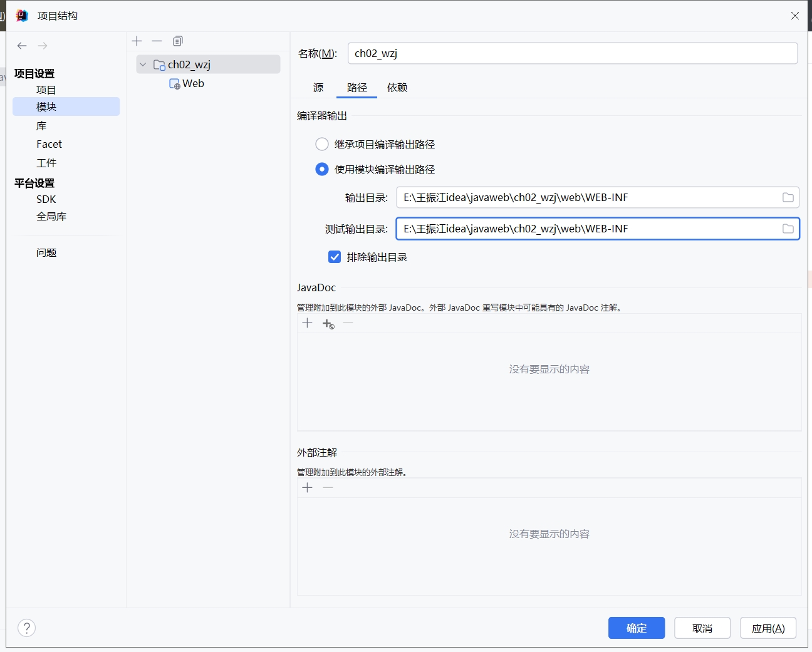
Task: Add external annotation with plus icon
Action: [x=307, y=488]
